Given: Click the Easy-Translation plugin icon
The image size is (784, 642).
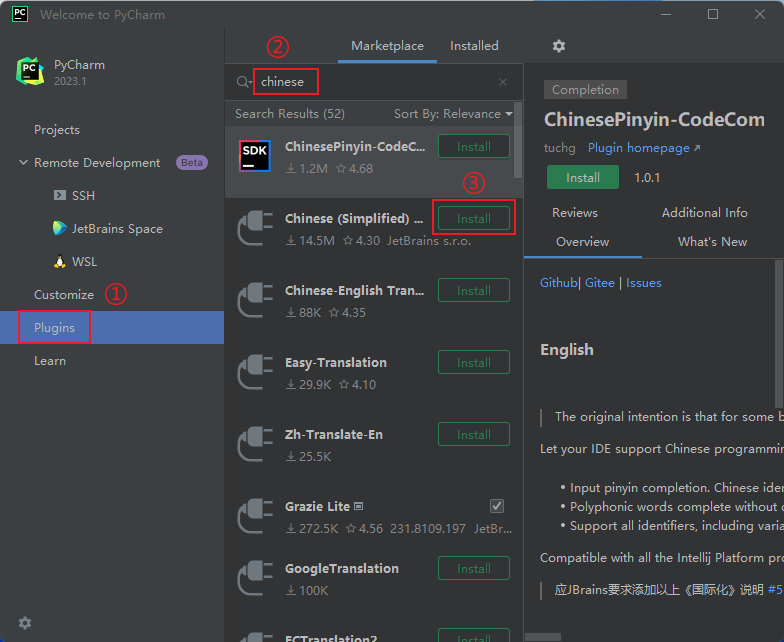Looking at the screenshot, I should (x=254, y=372).
